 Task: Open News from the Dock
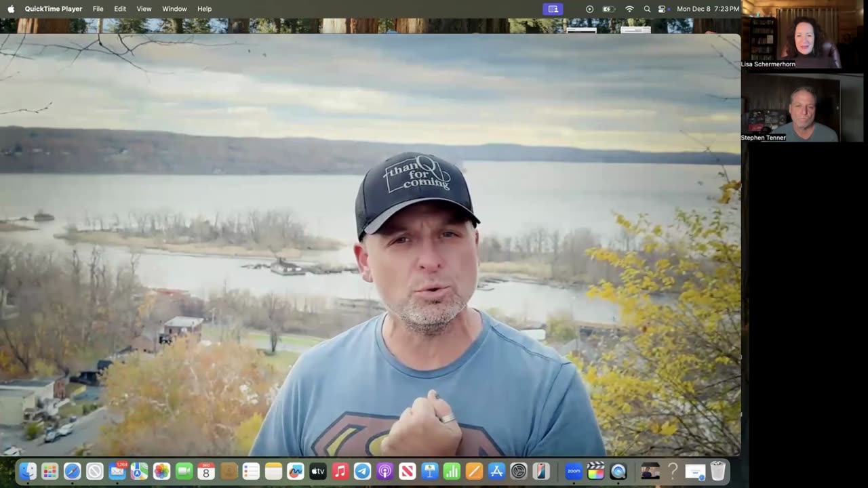(407, 471)
